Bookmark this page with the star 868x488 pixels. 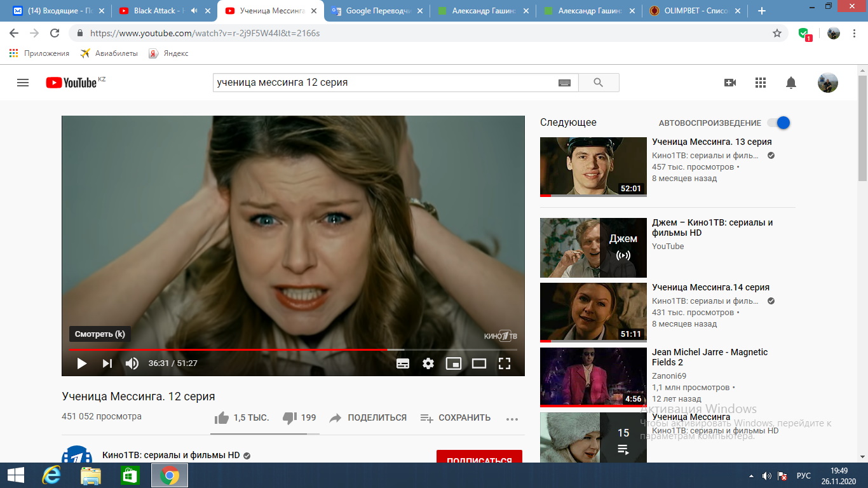pyautogui.click(x=776, y=33)
